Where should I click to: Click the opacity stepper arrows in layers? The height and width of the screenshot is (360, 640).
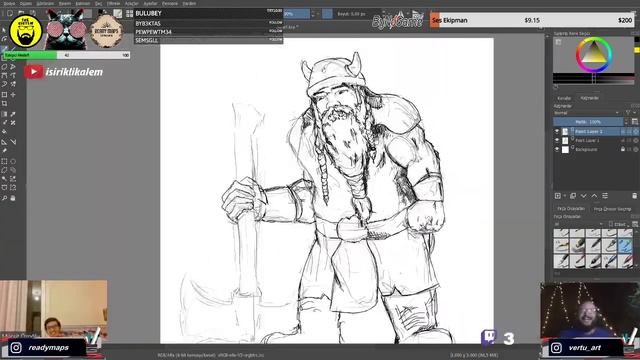(626, 122)
